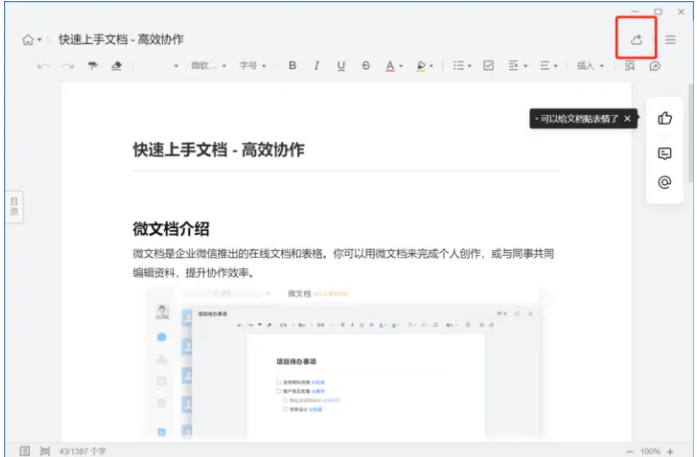Dismiss the 可以给文档贴表情了 tooltip
The height and width of the screenshot is (457, 697).
(x=627, y=119)
